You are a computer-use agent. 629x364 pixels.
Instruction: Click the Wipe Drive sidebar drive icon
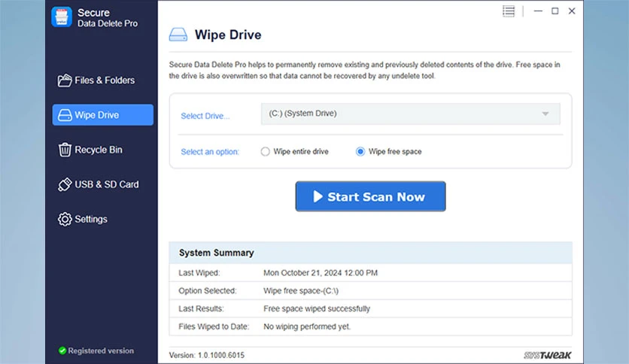tap(65, 115)
